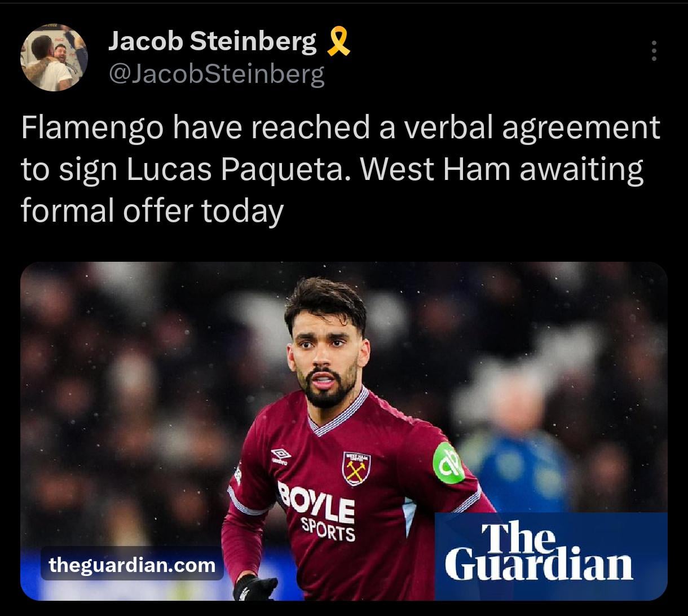This screenshot has width=688, height=616.
Task: Open the Guardian article preview image
Action: click(x=344, y=431)
